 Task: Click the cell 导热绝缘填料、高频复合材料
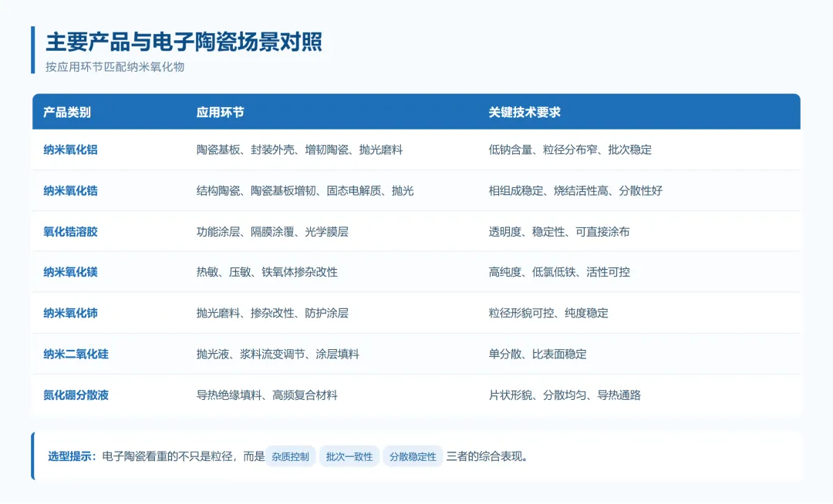267,395
